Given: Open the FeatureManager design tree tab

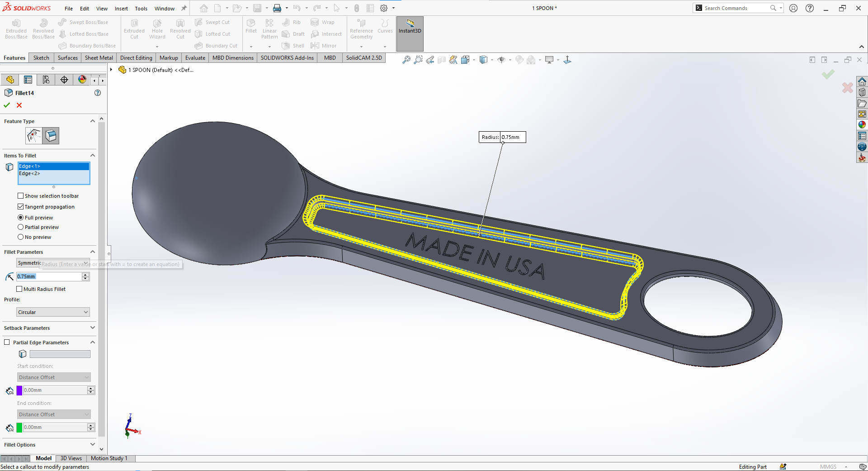Looking at the screenshot, I should [10, 80].
